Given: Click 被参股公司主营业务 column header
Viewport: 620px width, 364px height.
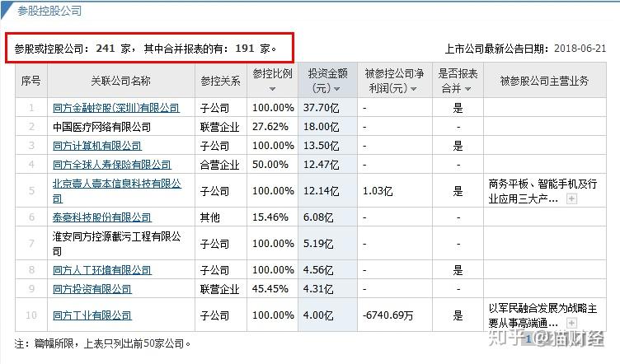Looking at the screenshot, I should pos(544,81).
